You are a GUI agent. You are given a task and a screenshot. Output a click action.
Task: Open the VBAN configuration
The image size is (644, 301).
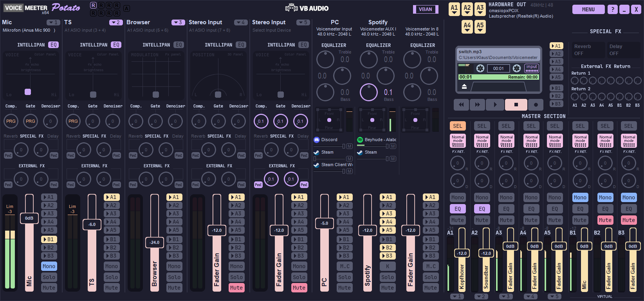[426, 9]
